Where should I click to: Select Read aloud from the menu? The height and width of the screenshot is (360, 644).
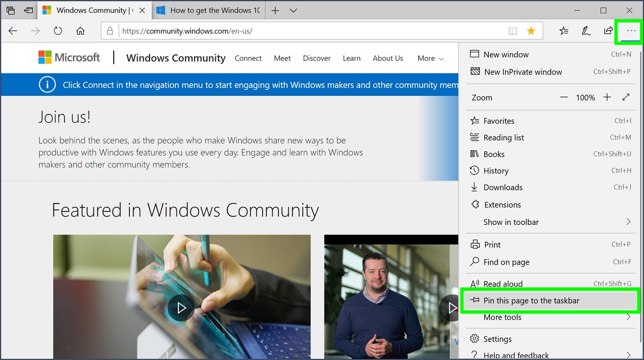click(551, 283)
